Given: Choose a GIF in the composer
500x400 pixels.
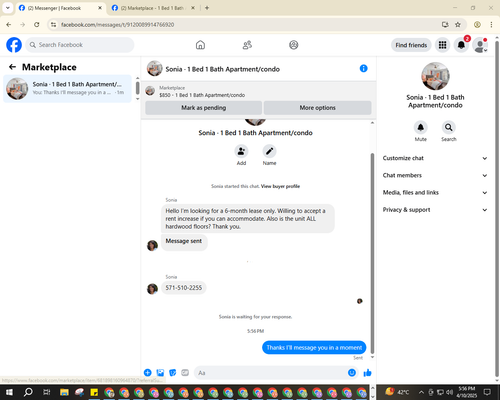Looking at the screenshot, I should (185, 373).
